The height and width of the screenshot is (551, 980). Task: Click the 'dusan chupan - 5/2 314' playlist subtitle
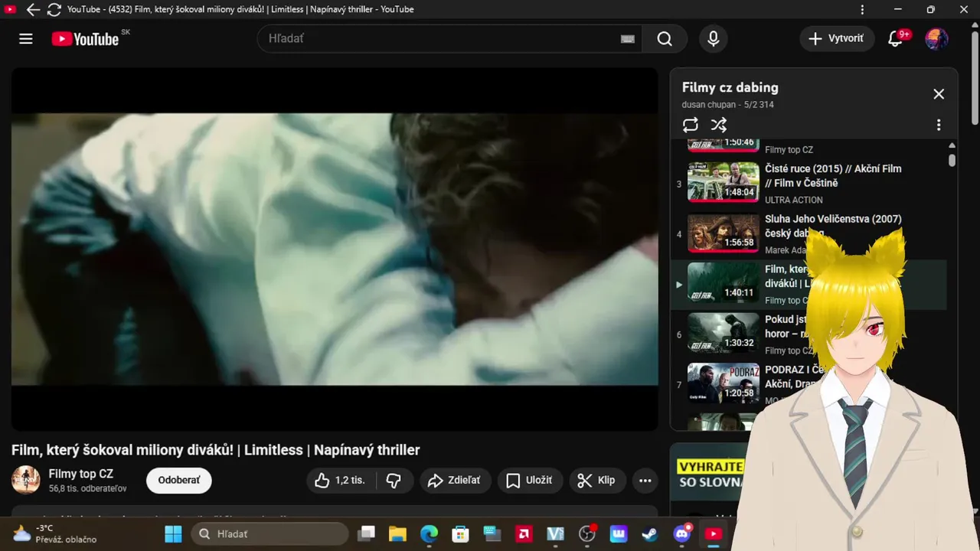pos(727,105)
